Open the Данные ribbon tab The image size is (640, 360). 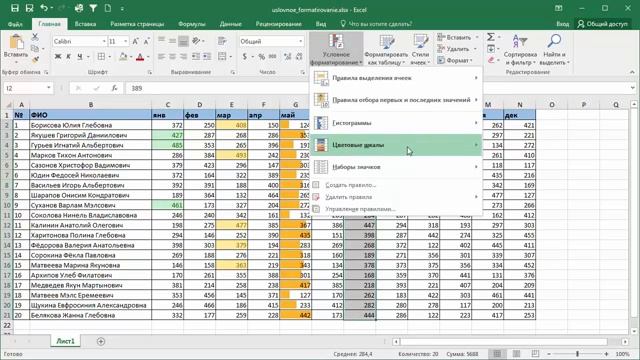231,24
